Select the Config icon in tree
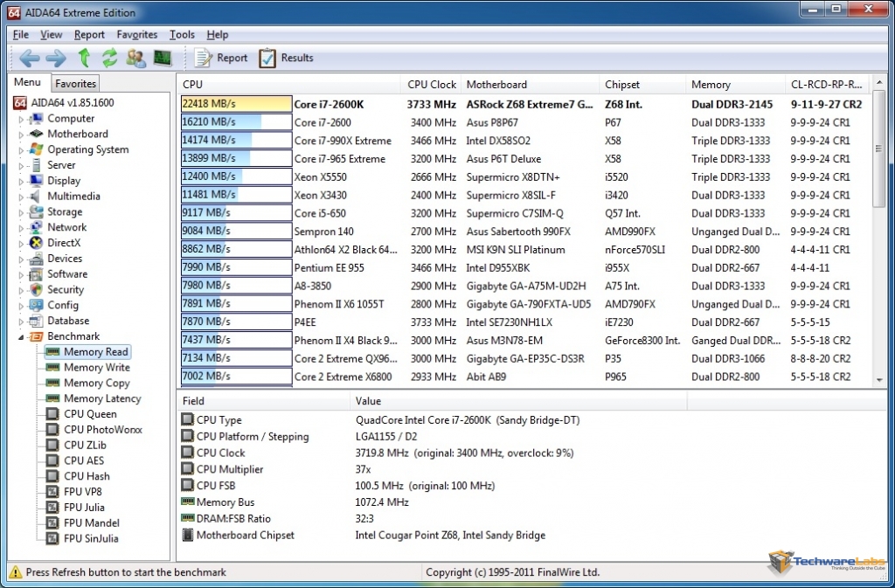The image size is (895, 588). tap(36, 305)
